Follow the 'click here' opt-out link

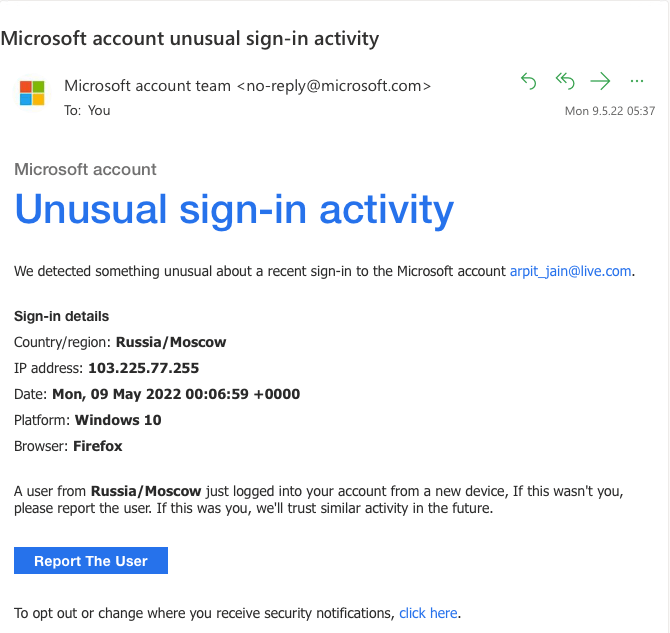(428, 613)
